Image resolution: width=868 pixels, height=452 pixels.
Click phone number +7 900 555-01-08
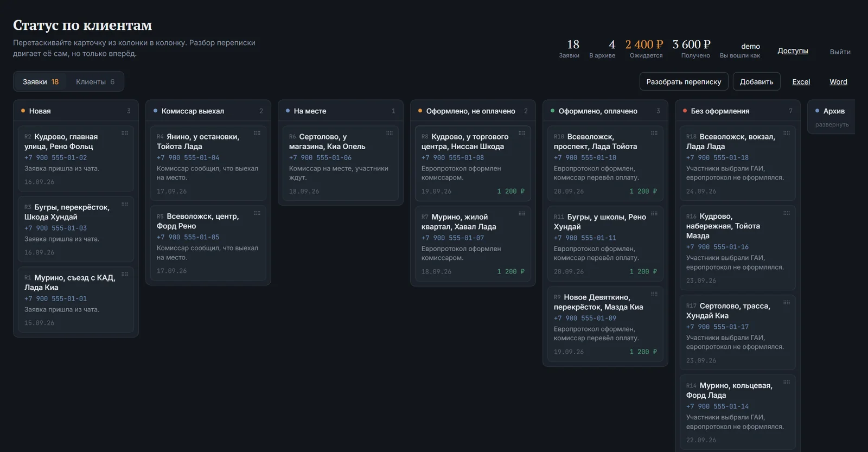[x=452, y=158]
